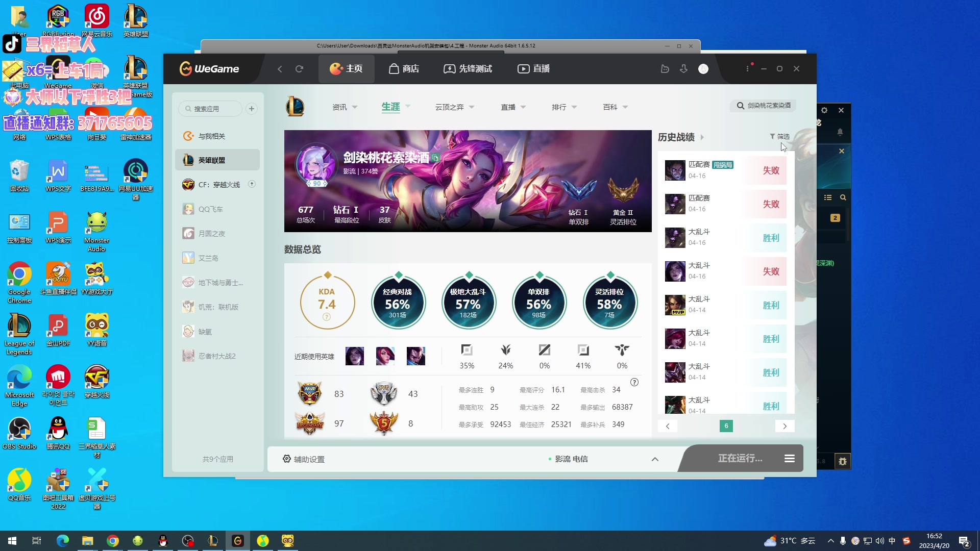Image resolution: width=980 pixels, height=551 pixels.
Task: Click the KDA info question mark
Action: 327,317
